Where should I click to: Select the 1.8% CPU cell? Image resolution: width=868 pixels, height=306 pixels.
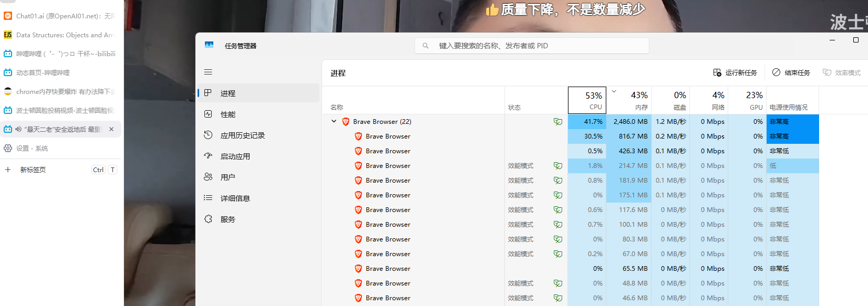[x=587, y=166]
